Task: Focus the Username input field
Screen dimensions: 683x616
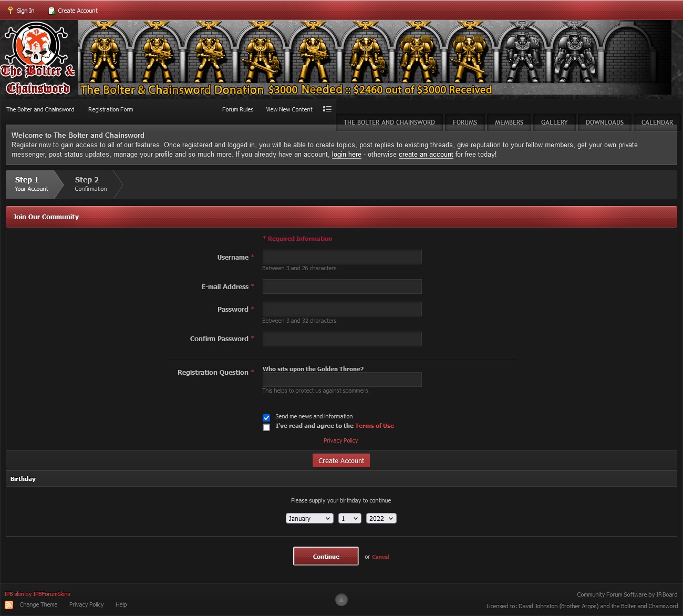Action: 342,257
